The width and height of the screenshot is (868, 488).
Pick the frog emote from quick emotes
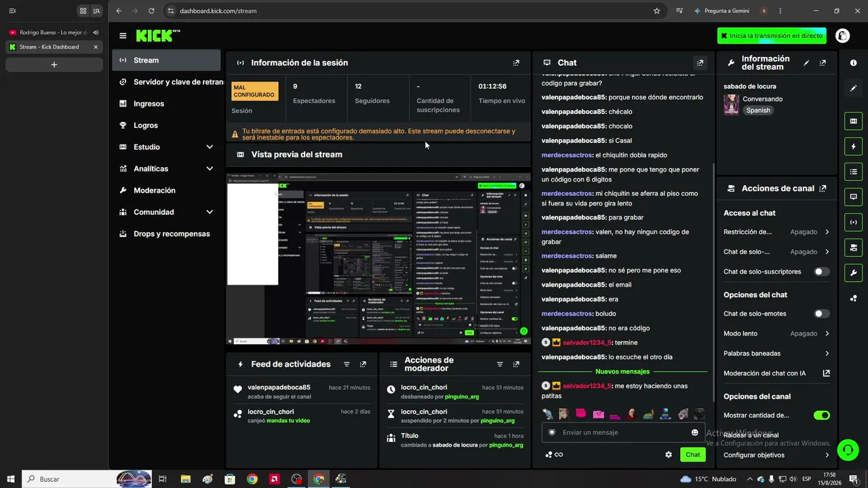coord(648,413)
